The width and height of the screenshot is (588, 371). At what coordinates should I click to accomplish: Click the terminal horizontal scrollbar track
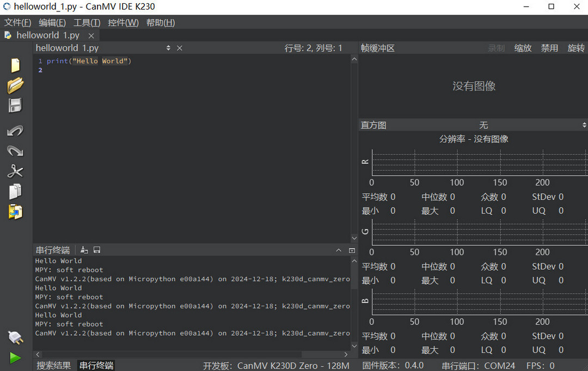pyautogui.click(x=192, y=354)
